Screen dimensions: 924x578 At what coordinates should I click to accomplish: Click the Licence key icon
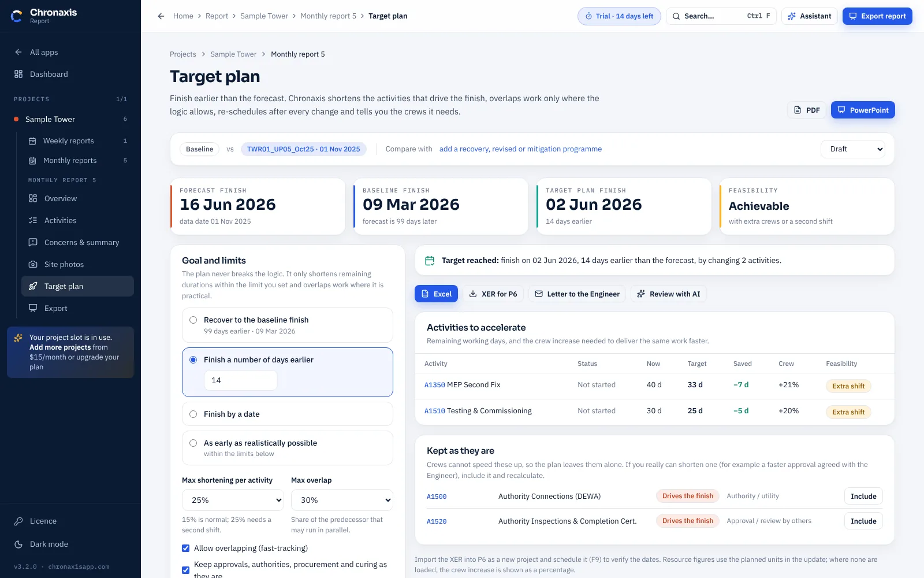pyautogui.click(x=18, y=521)
